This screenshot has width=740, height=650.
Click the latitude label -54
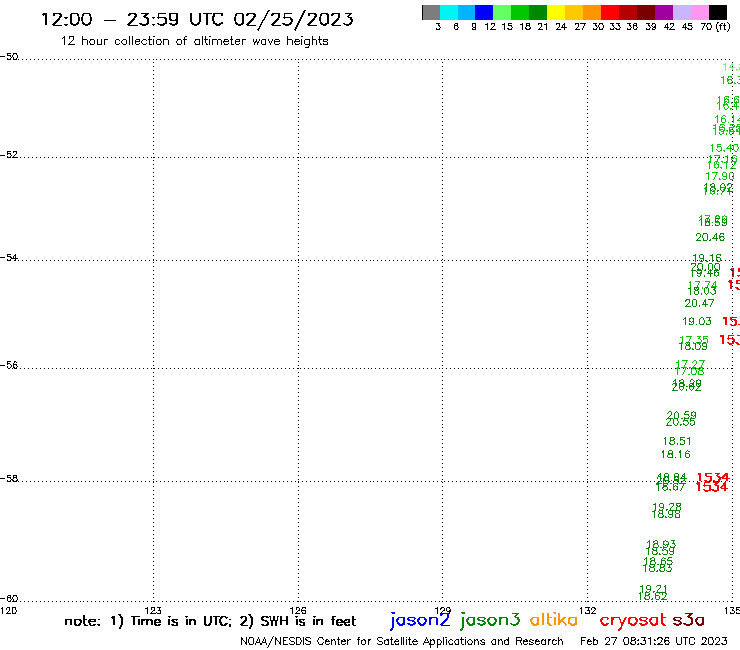[x=9, y=258]
